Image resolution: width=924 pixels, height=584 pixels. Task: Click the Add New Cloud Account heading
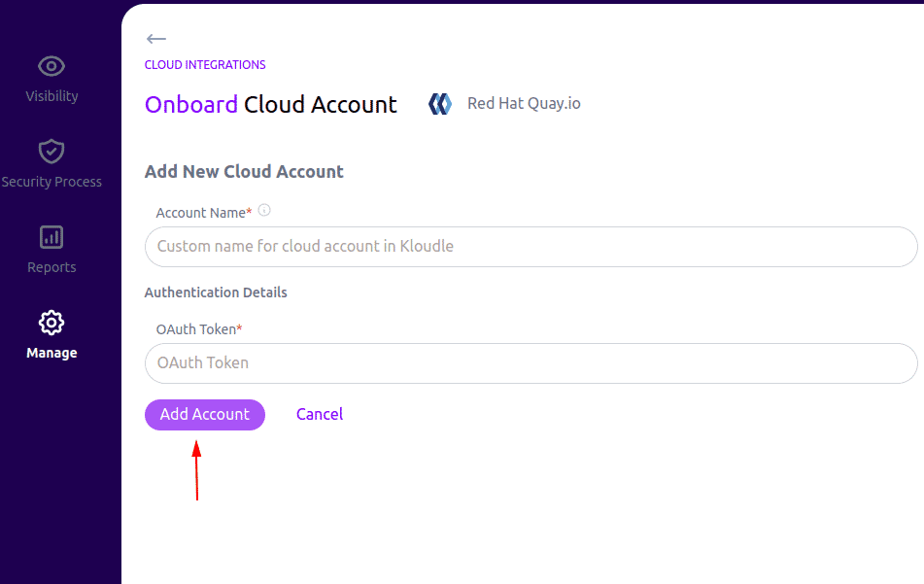click(x=244, y=171)
